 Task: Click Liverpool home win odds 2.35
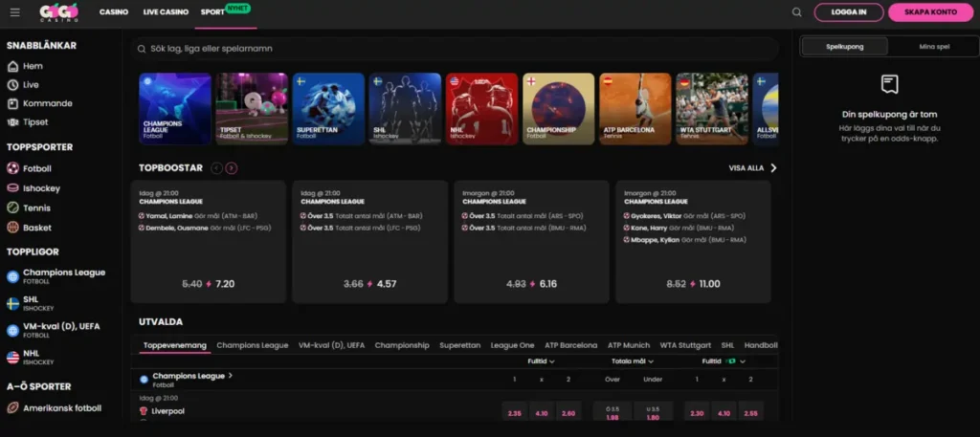pos(514,413)
